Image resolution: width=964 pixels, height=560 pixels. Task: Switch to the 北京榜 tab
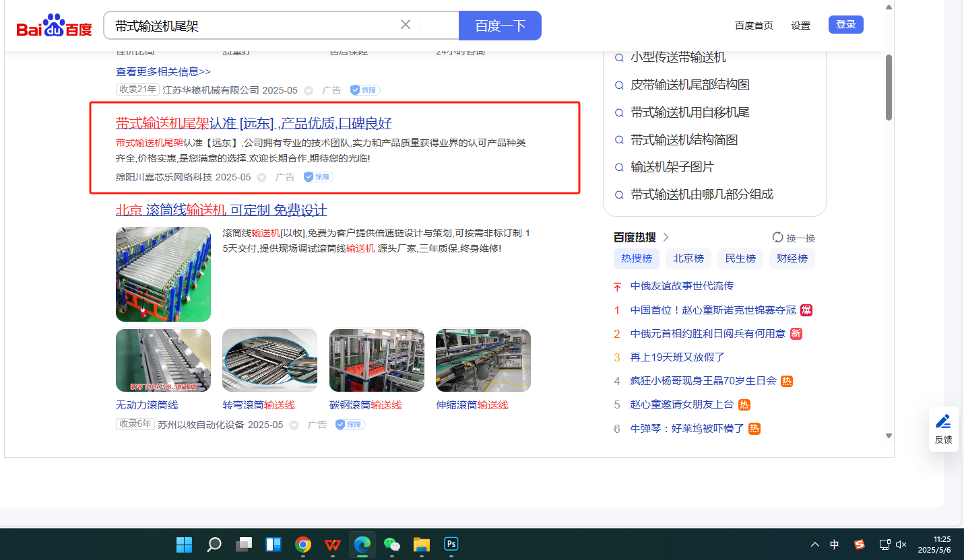point(688,258)
